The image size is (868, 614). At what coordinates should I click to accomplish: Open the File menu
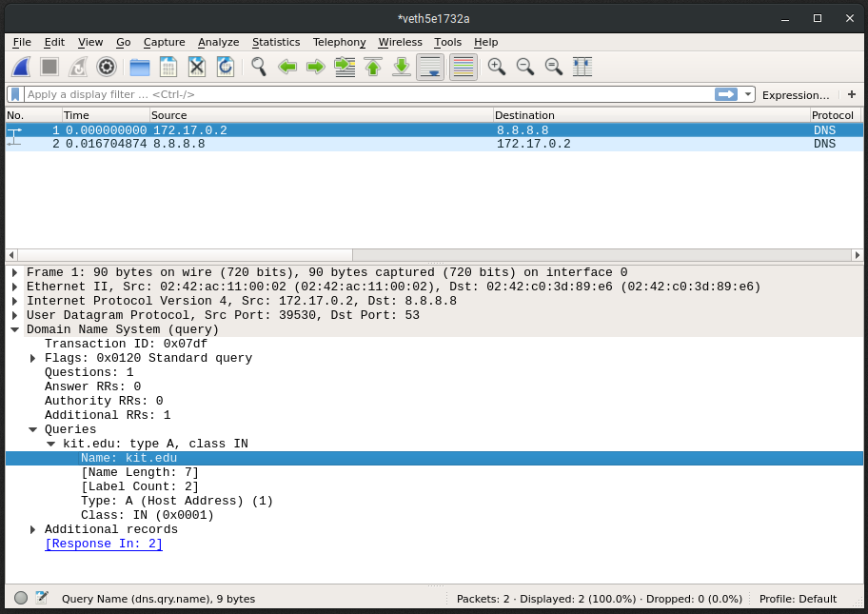(22, 42)
